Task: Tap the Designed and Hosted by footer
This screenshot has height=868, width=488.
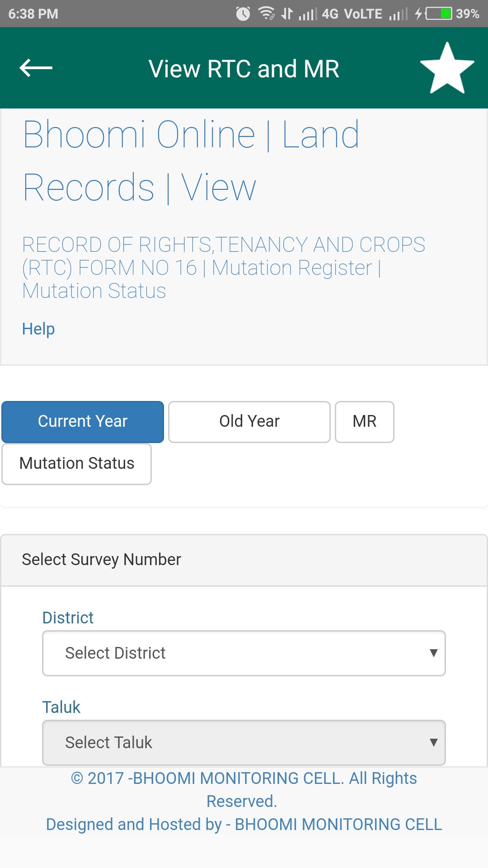Action: coord(244,824)
